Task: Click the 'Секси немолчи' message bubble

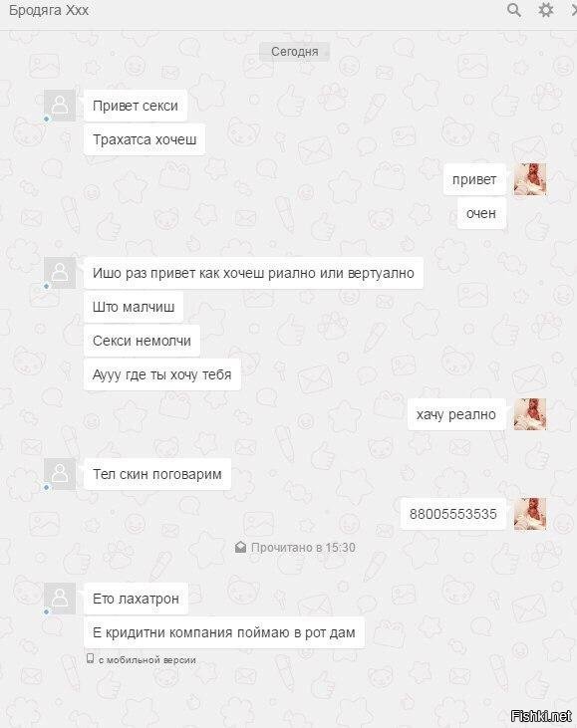Action: (142, 341)
